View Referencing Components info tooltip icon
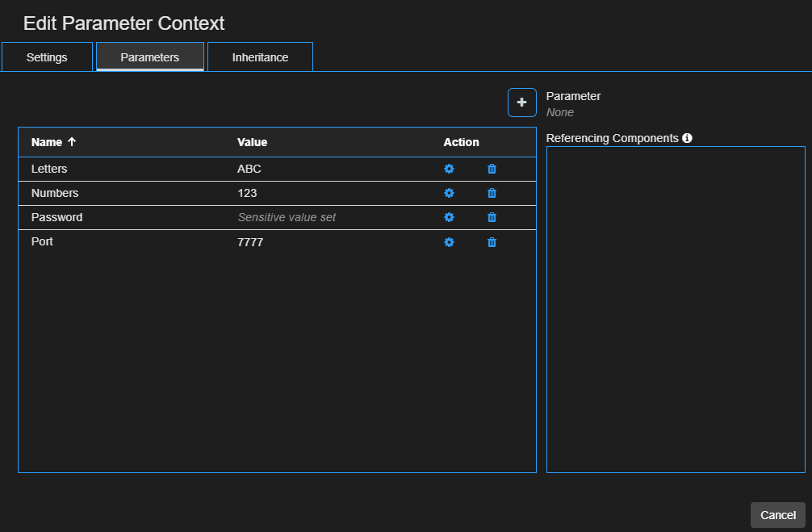Viewport: 812px width, 532px height. pos(687,138)
